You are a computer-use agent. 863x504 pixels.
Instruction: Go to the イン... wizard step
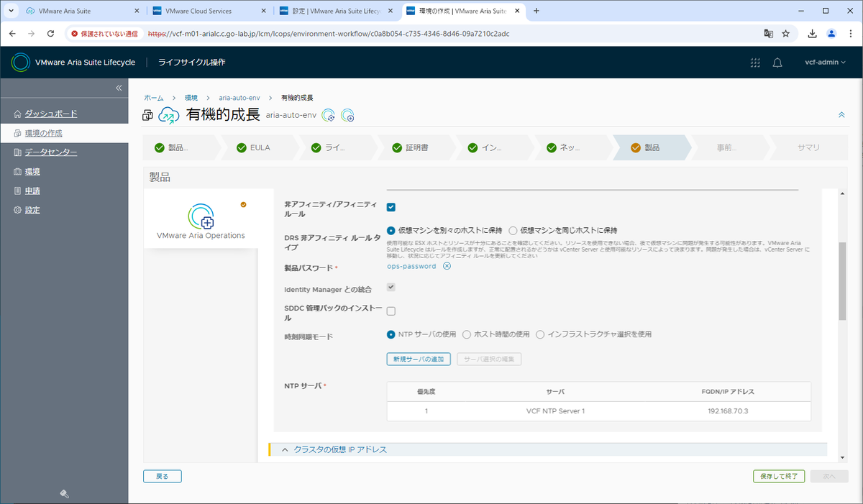tap(493, 147)
